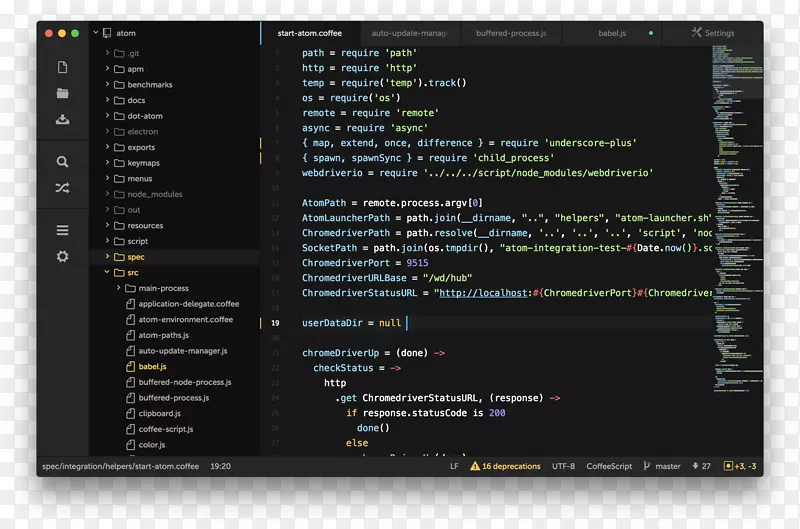Click the shuffle arrows icon in sidebar
Viewport: 800px width, 529px height.
pos(62,188)
